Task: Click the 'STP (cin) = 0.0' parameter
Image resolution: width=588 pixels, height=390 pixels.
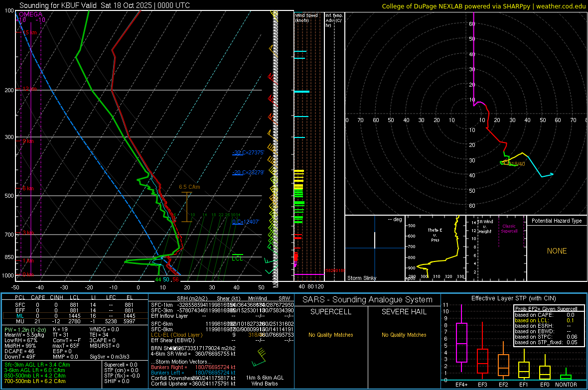Action: [x=121, y=370]
